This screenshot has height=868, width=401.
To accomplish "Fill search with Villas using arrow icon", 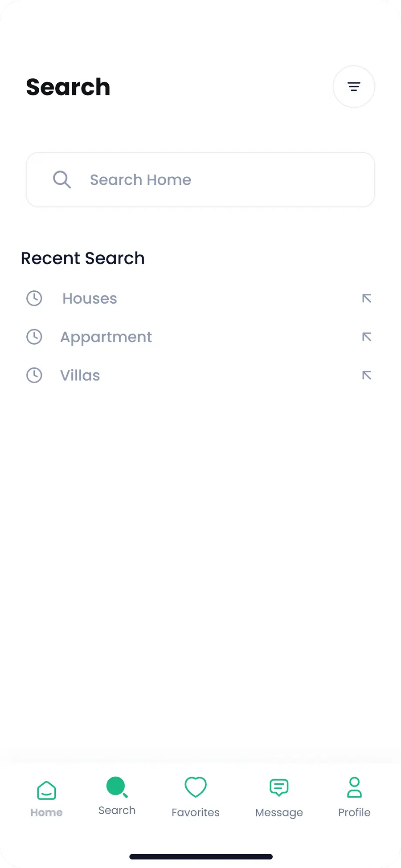I will [367, 375].
